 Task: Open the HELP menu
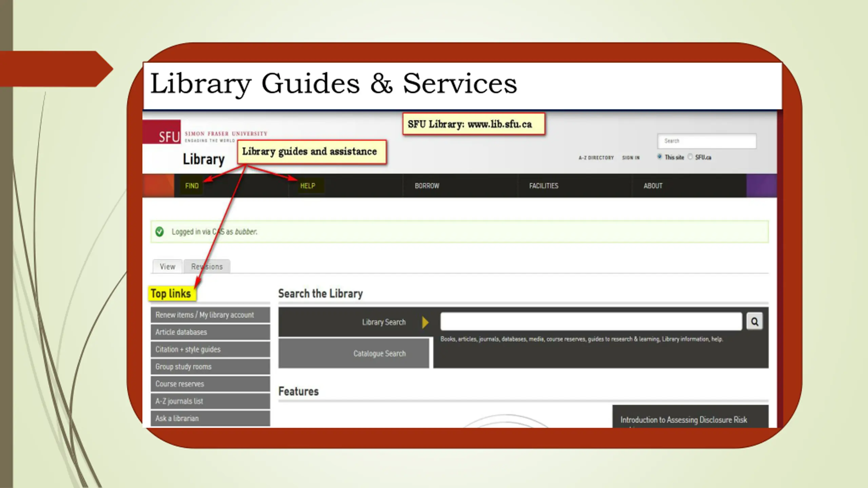[308, 186]
